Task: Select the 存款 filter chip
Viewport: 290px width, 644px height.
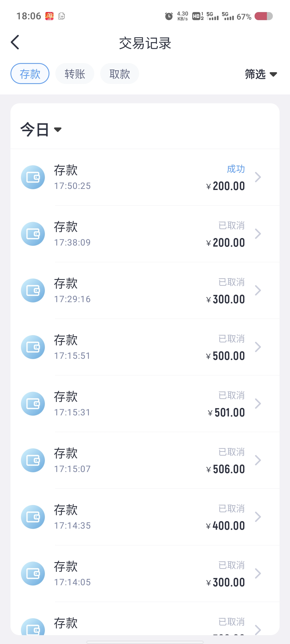Action: coord(30,74)
